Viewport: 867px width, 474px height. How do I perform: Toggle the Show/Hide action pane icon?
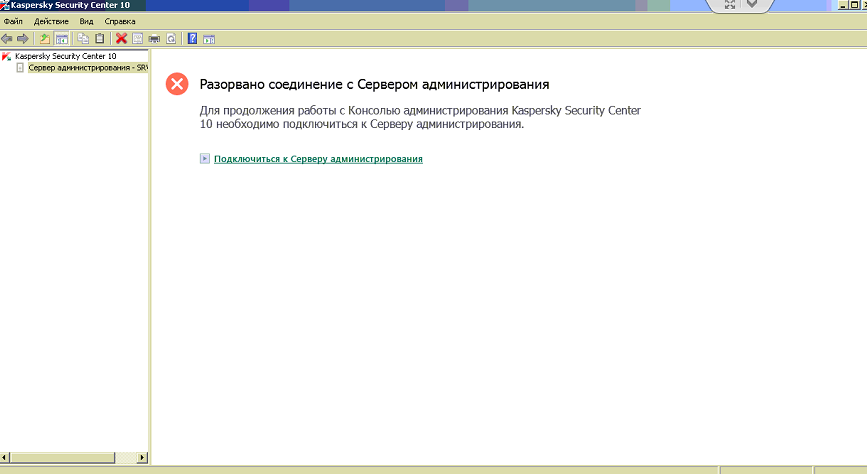coord(209,39)
